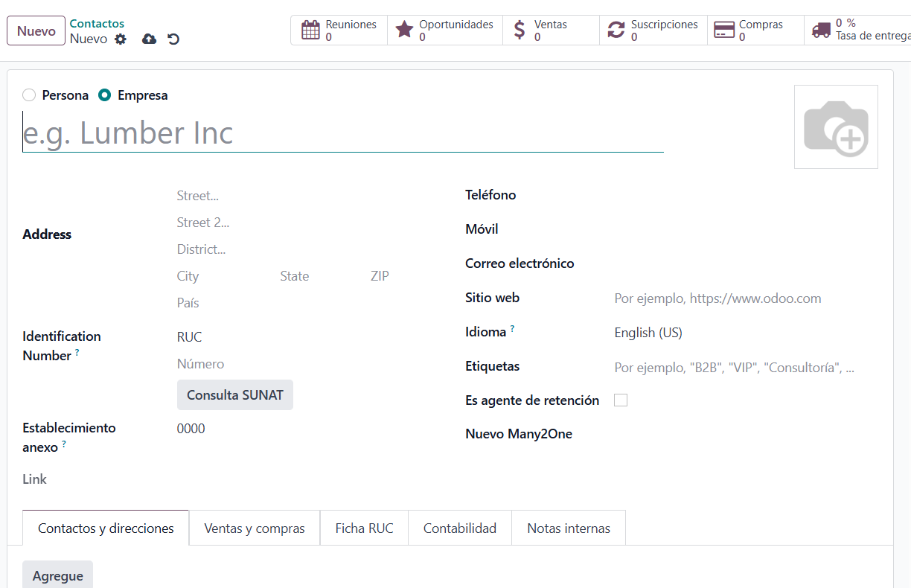Open Reuniones calendar stat button
911x588 pixels.
[339, 31]
